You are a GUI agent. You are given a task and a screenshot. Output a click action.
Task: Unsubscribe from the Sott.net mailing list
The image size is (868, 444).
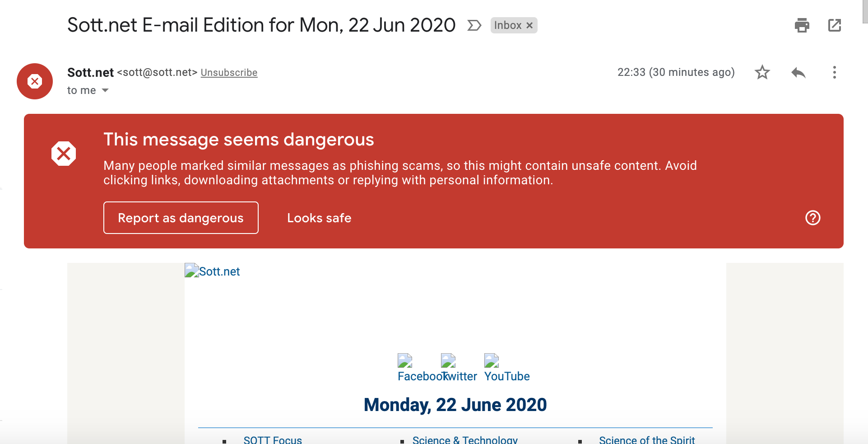[x=229, y=73]
